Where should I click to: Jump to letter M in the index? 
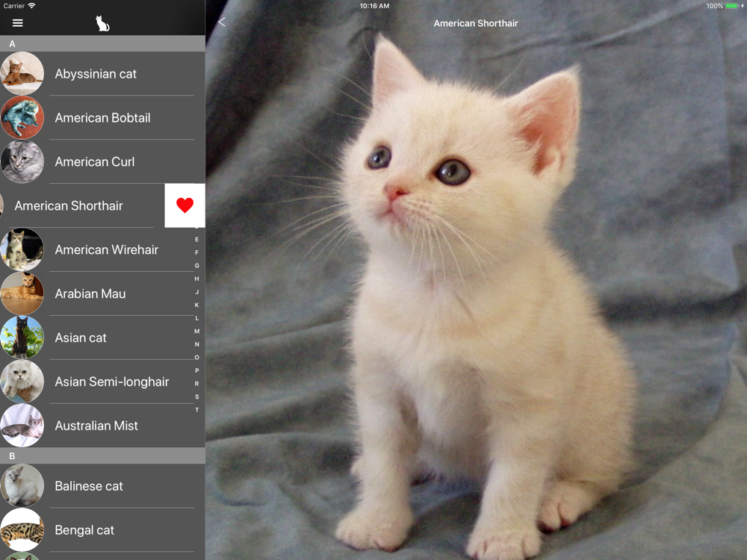(196, 331)
